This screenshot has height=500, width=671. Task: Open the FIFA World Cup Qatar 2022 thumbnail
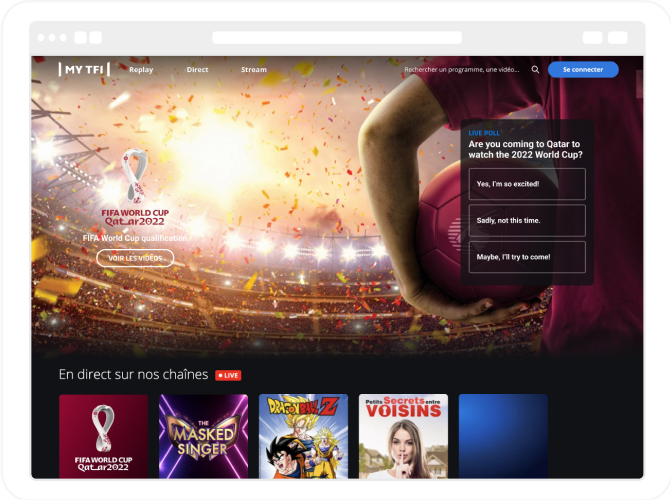[104, 436]
